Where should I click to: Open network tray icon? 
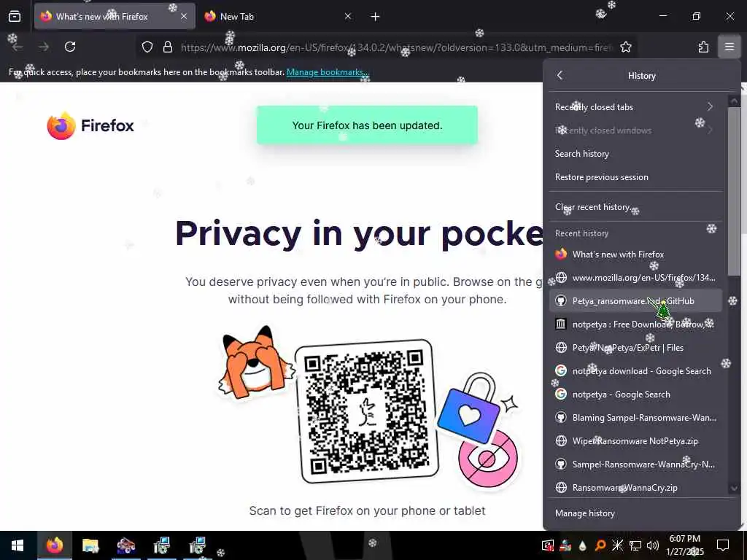635,545
